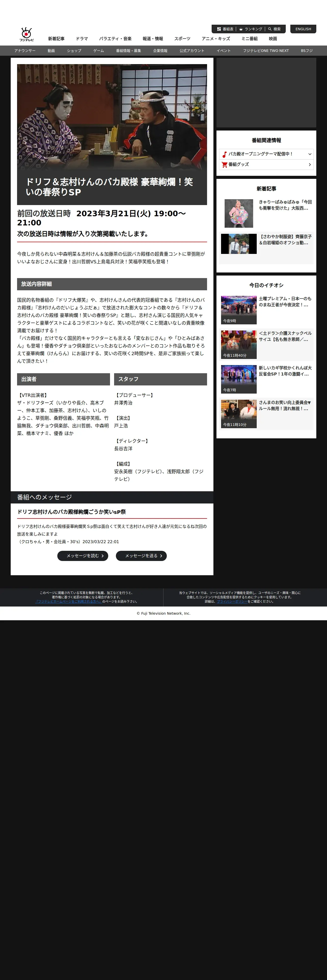Open 土曜プレミアム ものまね王者 thumbnail
This screenshot has height=980, width=327.
(x=239, y=310)
